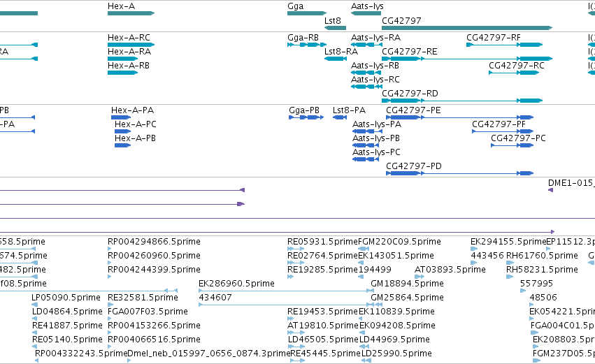Select the Aats-lys-PB protein label
The width and height of the screenshot is (595, 364).
375,138
